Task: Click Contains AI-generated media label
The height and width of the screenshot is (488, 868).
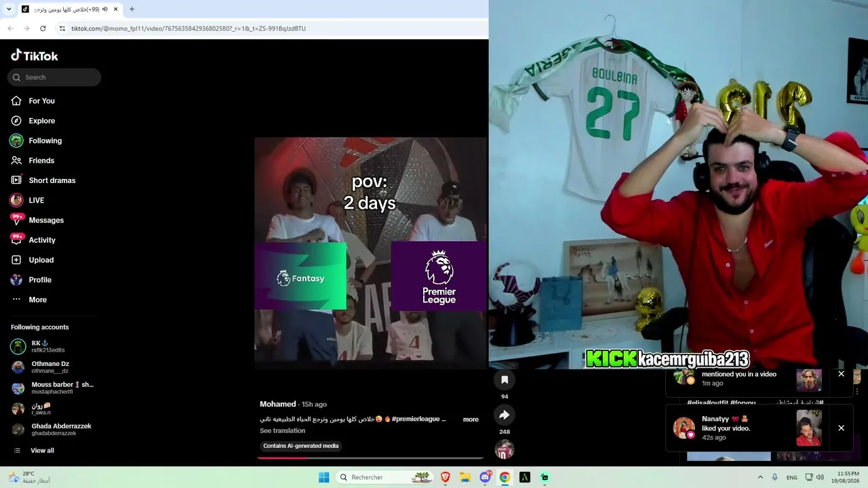Action: 301,446
